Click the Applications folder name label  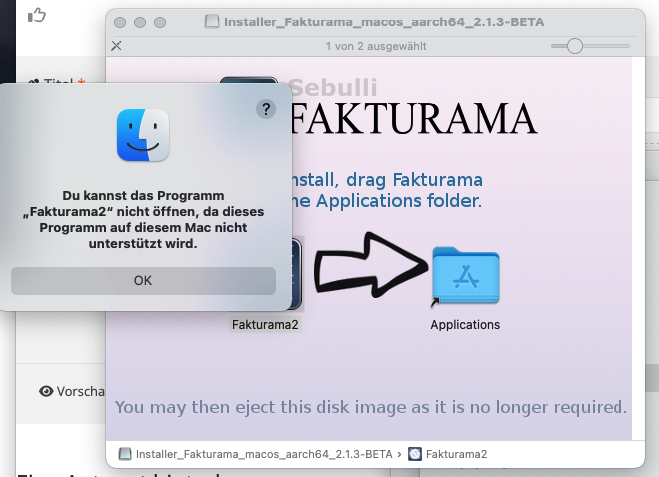pyautogui.click(x=465, y=325)
